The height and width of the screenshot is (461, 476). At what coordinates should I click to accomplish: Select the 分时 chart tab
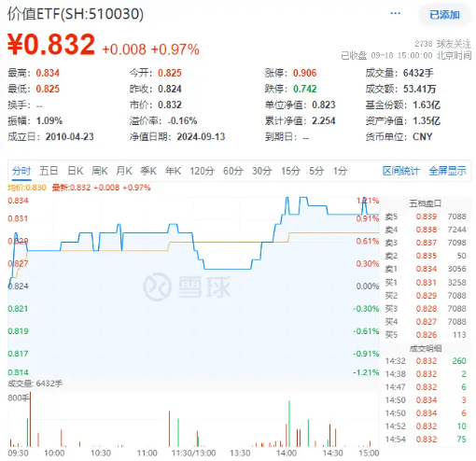[x=21, y=171]
